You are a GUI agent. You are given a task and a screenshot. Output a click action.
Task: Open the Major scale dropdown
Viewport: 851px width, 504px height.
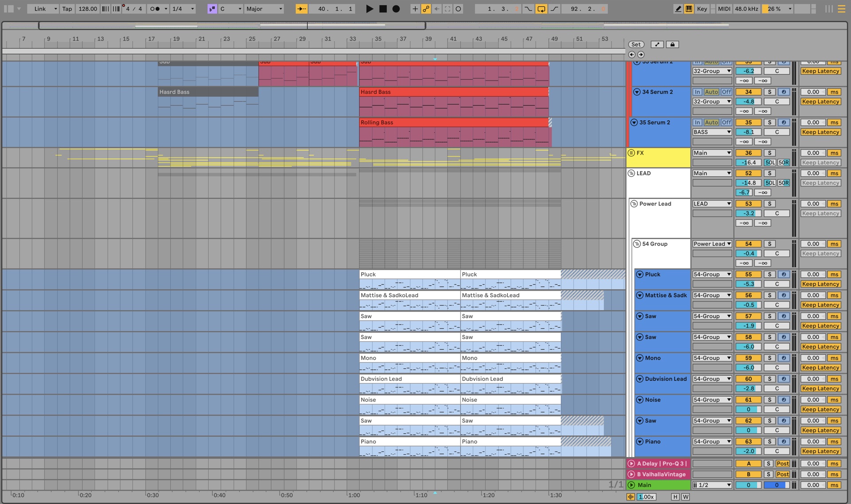(264, 9)
